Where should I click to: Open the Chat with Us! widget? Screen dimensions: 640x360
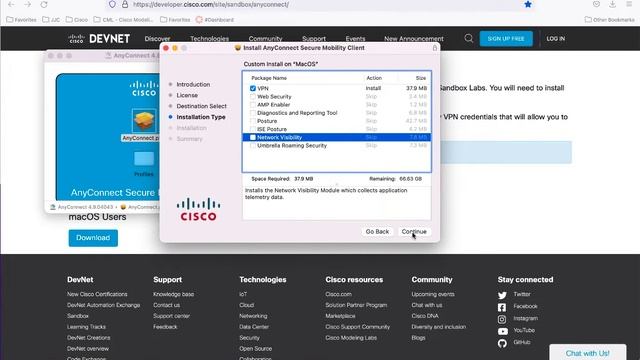point(588,353)
